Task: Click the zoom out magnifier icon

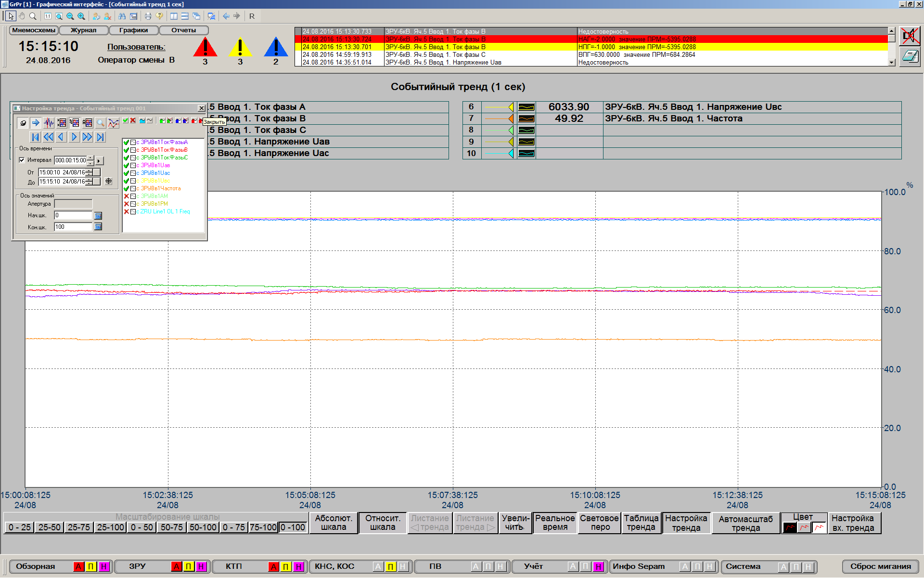Action: coord(70,16)
